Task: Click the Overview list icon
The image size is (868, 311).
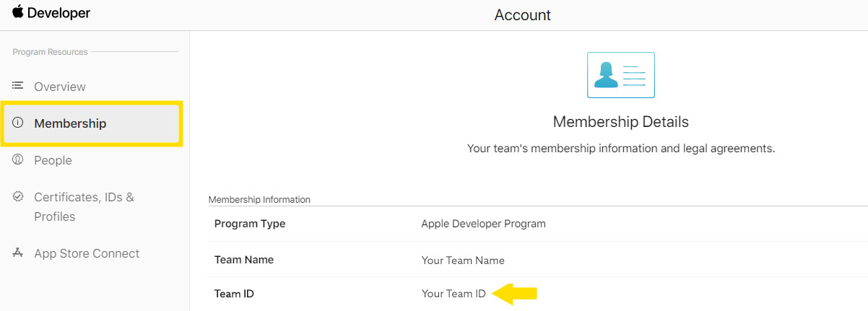Action: 18,86
